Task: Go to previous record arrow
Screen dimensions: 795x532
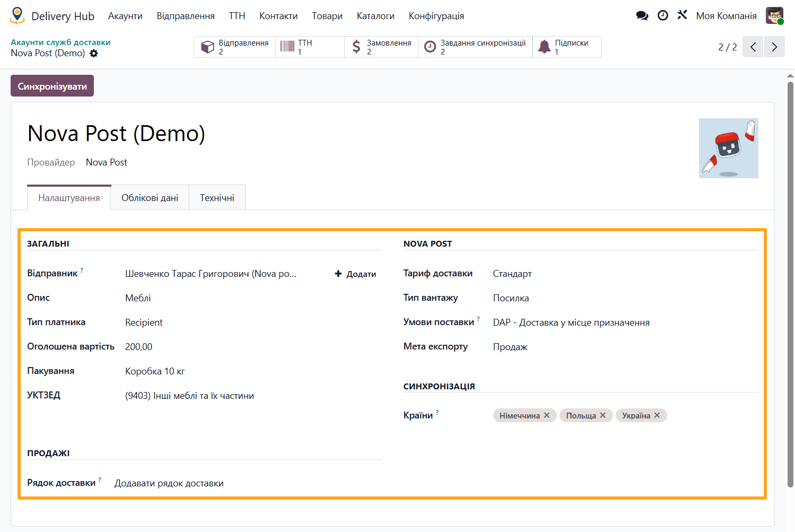Action: [x=753, y=47]
